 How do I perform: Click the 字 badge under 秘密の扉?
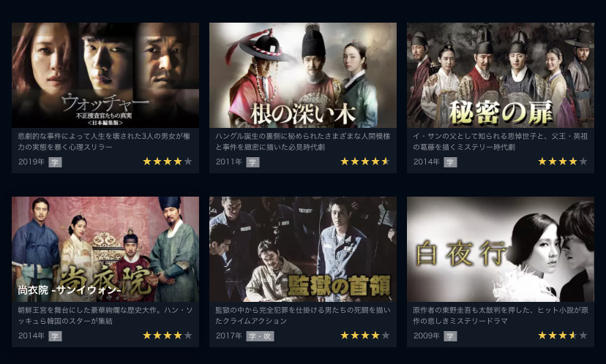coord(450,162)
